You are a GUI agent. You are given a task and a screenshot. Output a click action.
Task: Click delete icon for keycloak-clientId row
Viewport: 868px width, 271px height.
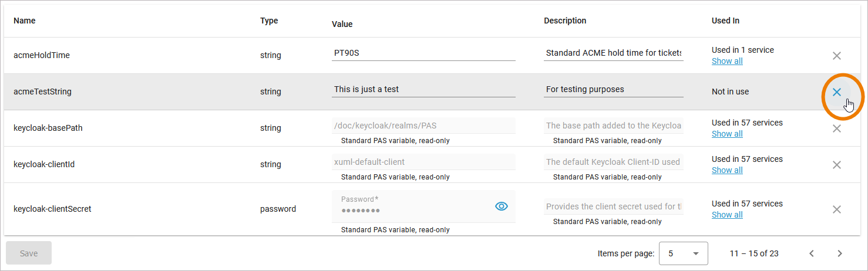(837, 165)
